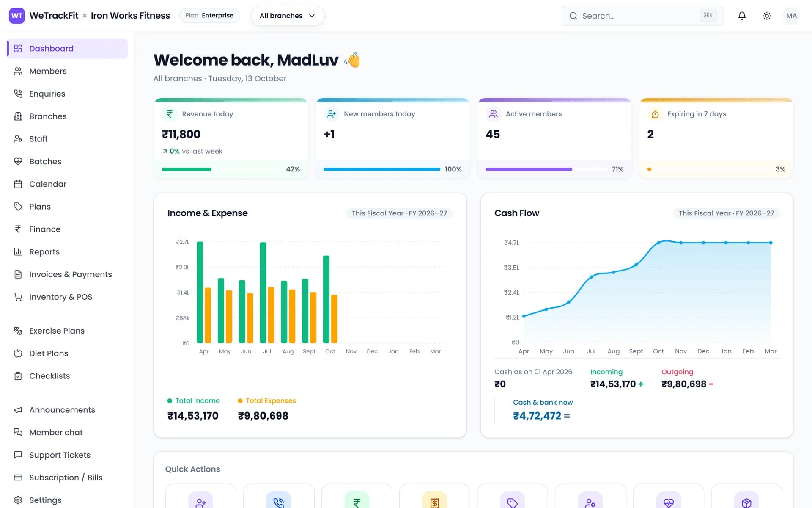Click the Exercise Plans icon
Screen dimensions: 812x508
coord(18,331)
